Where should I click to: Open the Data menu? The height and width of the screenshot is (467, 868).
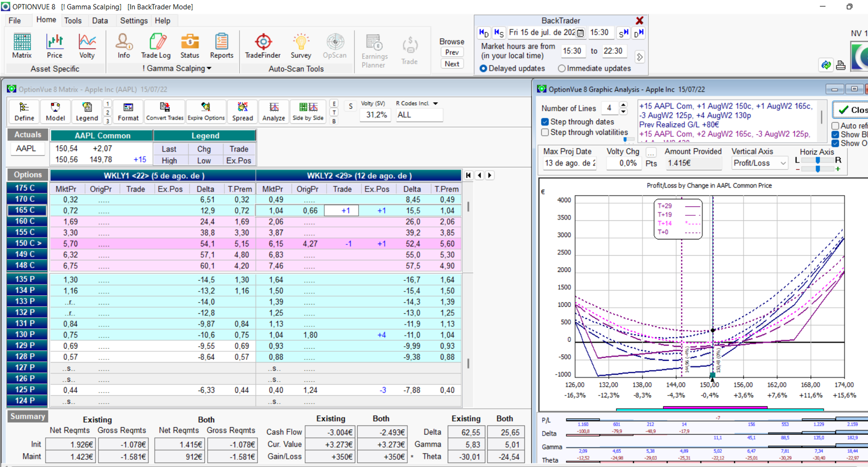[100, 21]
